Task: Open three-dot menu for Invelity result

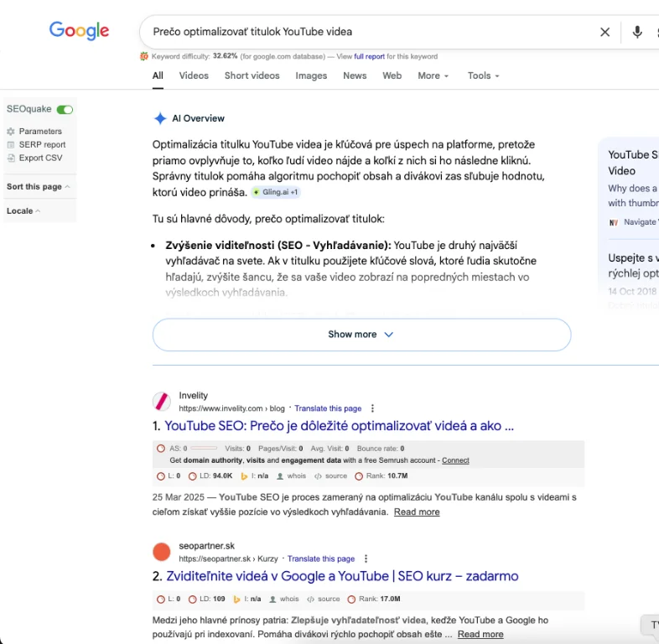Action: pyautogui.click(x=372, y=408)
